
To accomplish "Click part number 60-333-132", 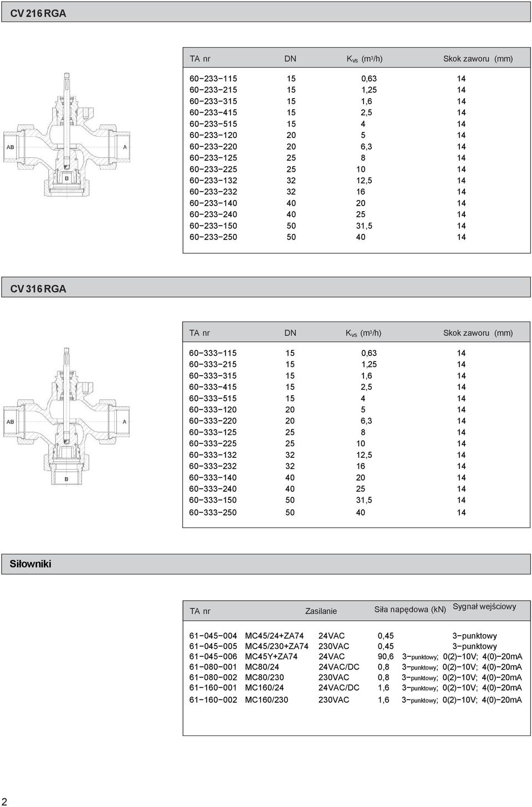I will point(213,455).
